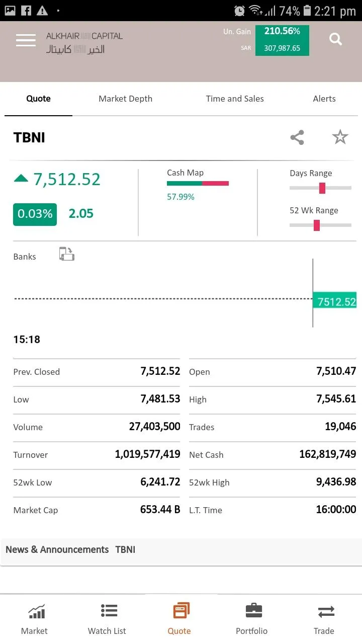The width and height of the screenshot is (362, 644).
Task: Tap the Open value 7,510.47
Action: point(336,371)
